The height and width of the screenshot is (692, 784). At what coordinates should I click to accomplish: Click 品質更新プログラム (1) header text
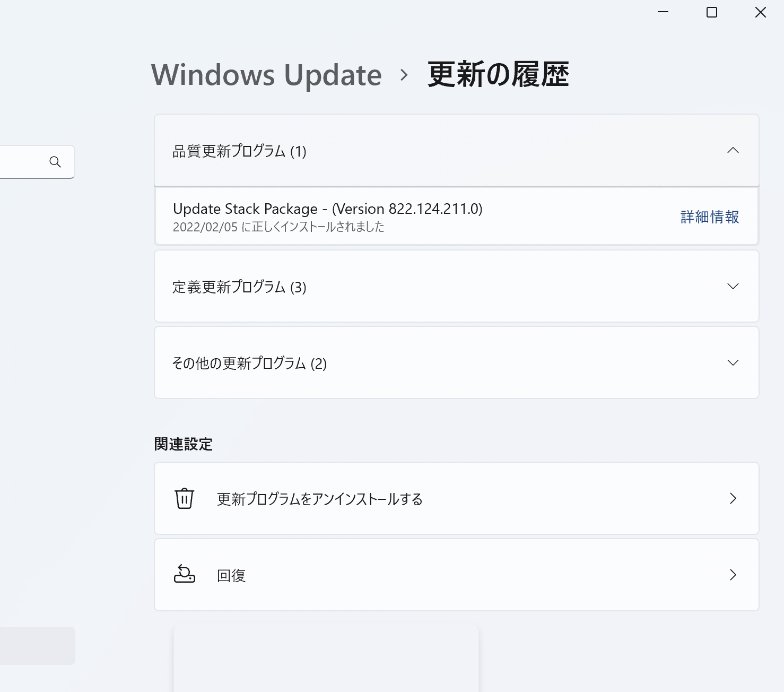[x=239, y=151]
